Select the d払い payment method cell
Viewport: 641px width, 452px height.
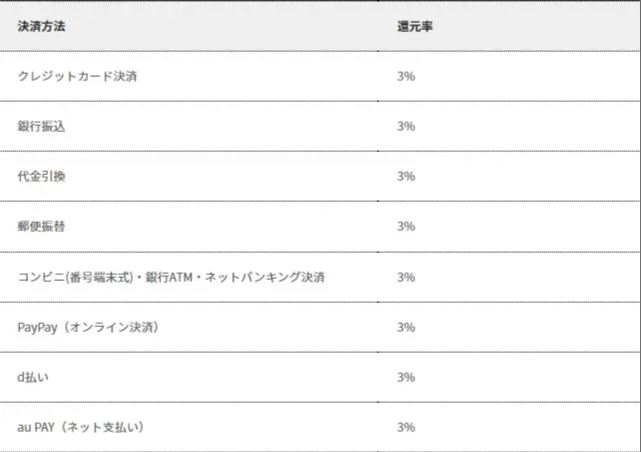click(x=35, y=377)
